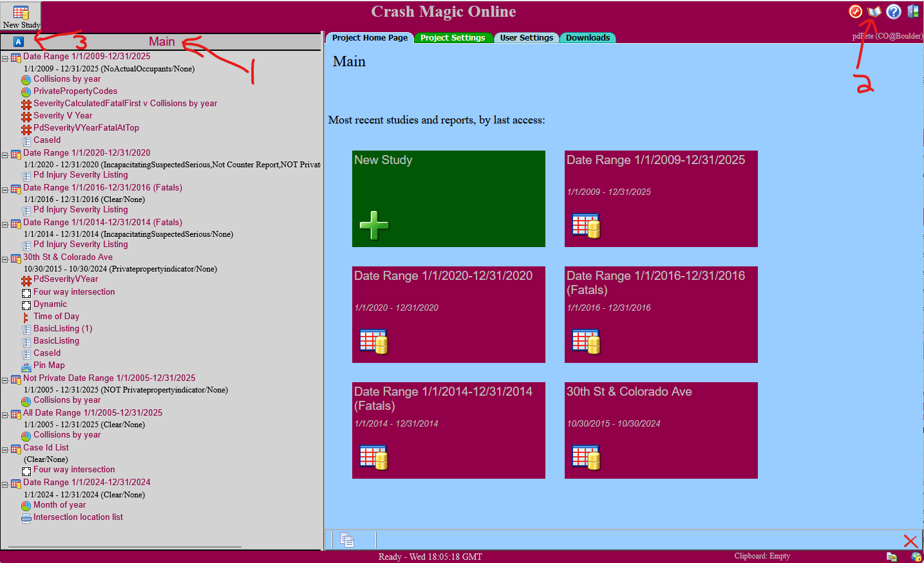Open the notebook icon in top-right toolbar

[874, 12]
